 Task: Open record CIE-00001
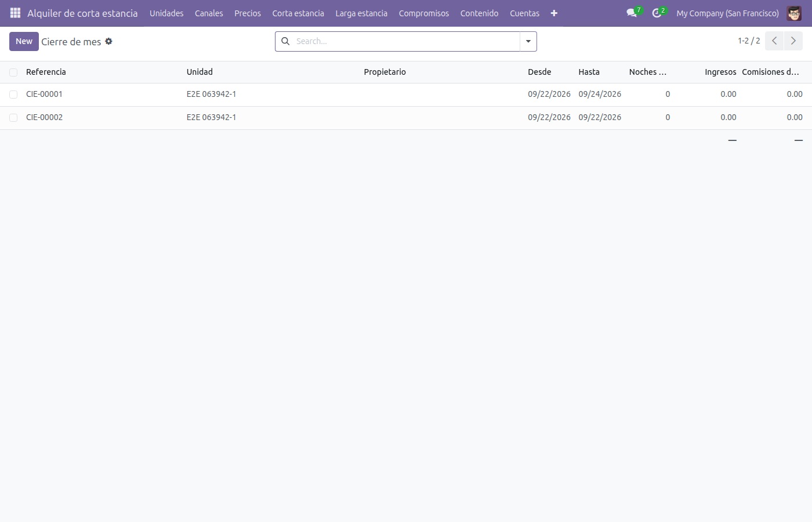tap(44, 94)
